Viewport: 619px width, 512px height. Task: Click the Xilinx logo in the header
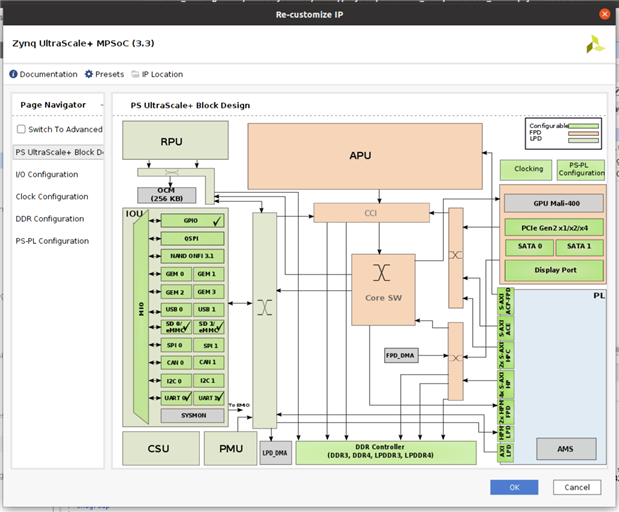pos(594,45)
